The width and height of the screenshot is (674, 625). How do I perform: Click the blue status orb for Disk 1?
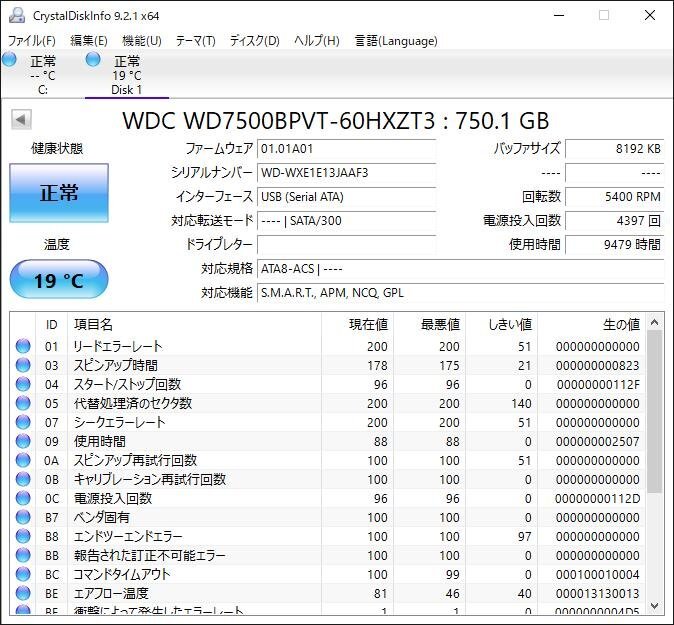pos(93,59)
